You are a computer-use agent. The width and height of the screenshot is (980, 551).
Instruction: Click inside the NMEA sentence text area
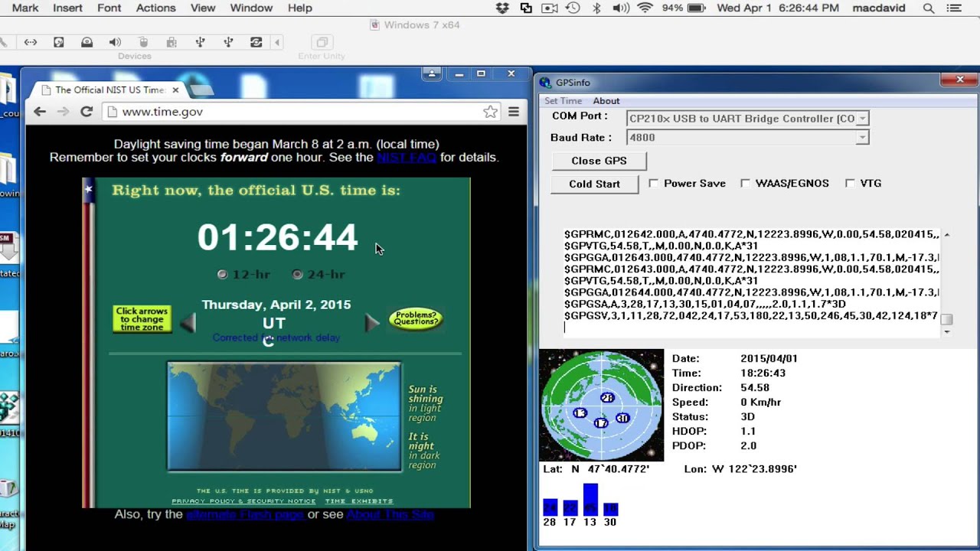(751, 282)
